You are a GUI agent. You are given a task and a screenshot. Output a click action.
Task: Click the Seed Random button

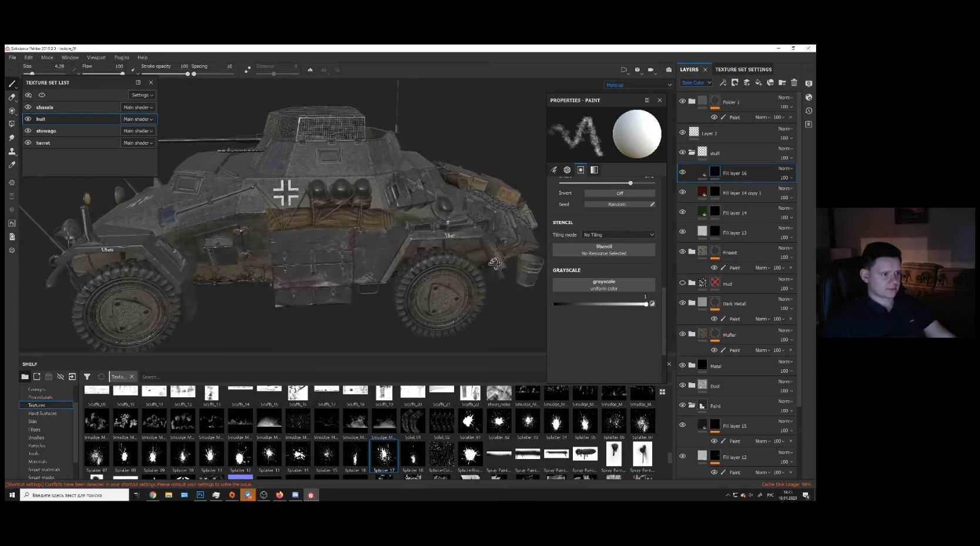(x=620, y=205)
